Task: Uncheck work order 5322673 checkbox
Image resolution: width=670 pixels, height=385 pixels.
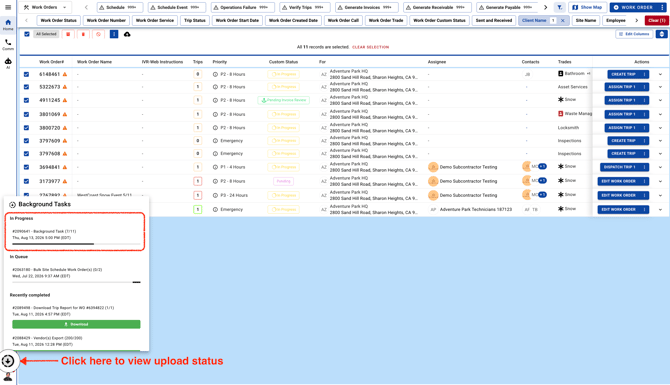Action: click(26, 87)
